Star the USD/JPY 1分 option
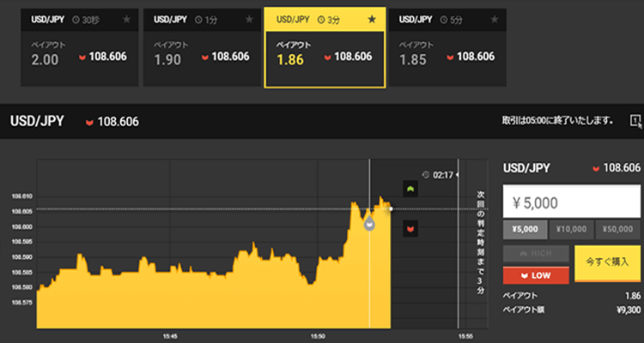The image size is (644, 343). (x=249, y=19)
